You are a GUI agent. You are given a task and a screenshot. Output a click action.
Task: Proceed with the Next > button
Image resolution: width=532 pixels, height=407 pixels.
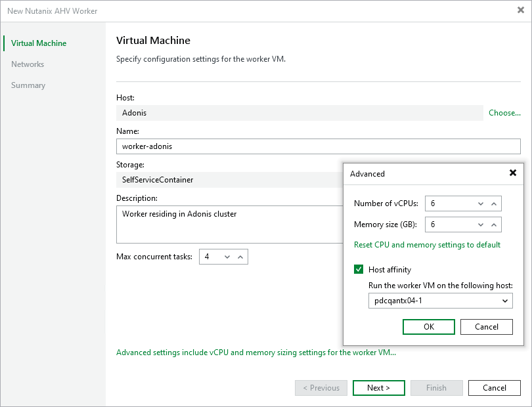pos(379,388)
